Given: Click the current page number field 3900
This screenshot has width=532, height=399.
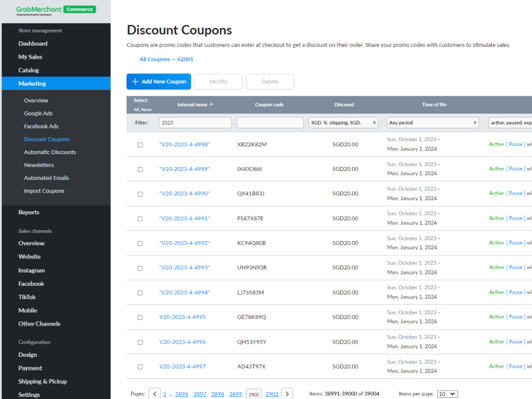Looking at the screenshot, I should [x=254, y=394].
